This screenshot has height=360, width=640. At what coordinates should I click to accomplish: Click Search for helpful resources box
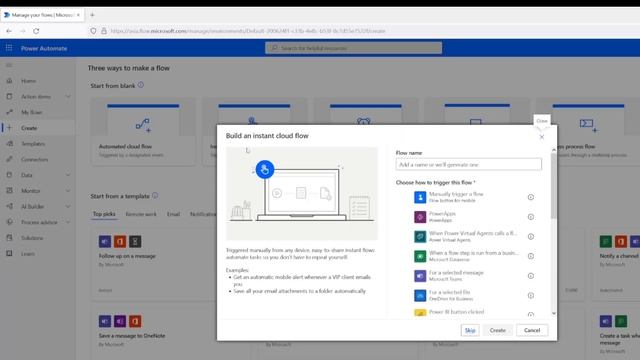click(x=353, y=48)
